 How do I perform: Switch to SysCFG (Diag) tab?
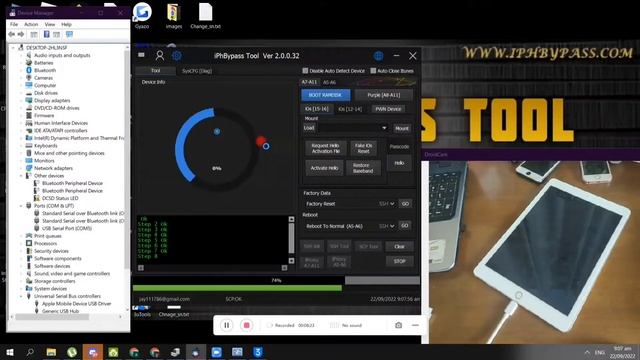tap(197, 71)
